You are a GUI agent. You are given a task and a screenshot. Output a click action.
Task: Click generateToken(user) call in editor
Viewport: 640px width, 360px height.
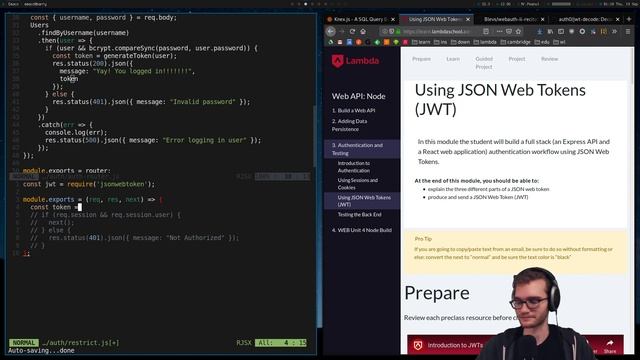138,56
